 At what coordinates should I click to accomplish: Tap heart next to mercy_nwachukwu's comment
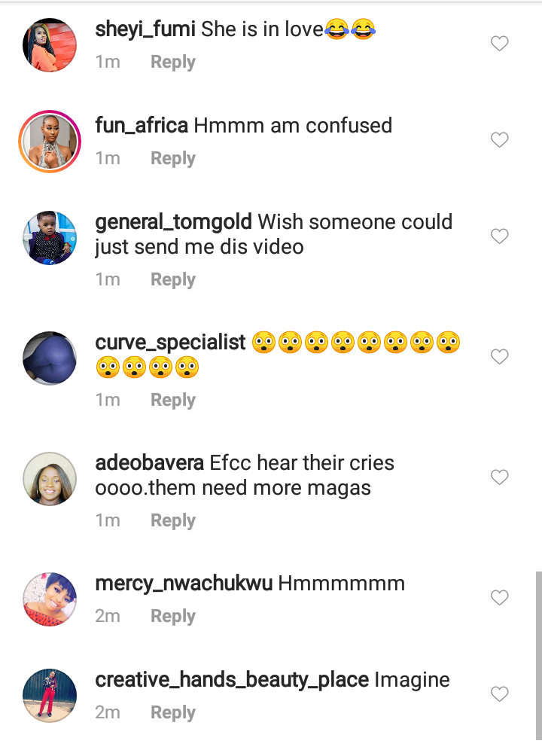499,598
